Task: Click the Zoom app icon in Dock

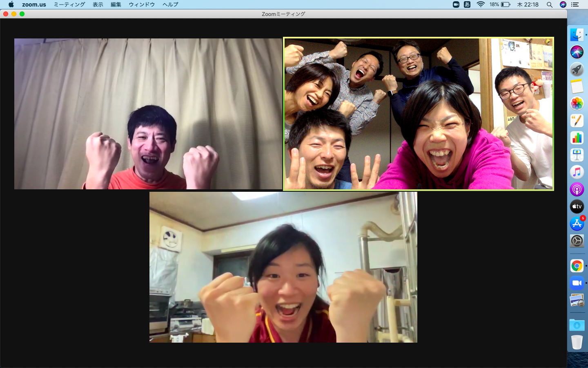Action: [x=577, y=283]
